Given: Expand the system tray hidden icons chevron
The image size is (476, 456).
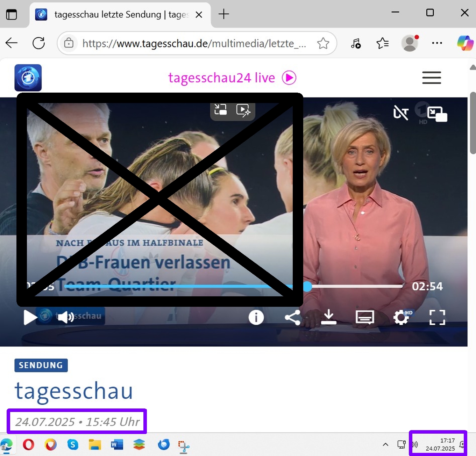Looking at the screenshot, I should click(x=385, y=444).
